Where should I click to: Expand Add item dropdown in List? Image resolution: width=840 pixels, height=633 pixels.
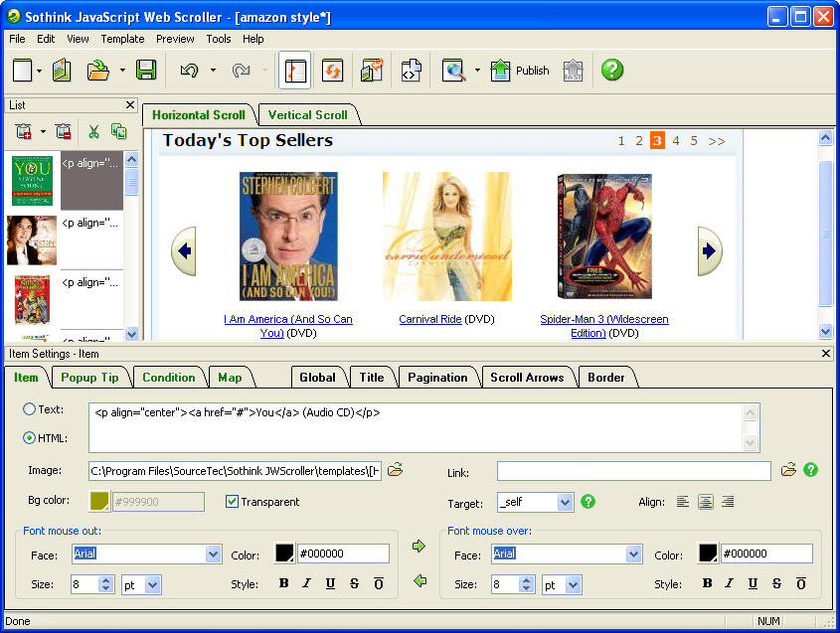coord(43,132)
